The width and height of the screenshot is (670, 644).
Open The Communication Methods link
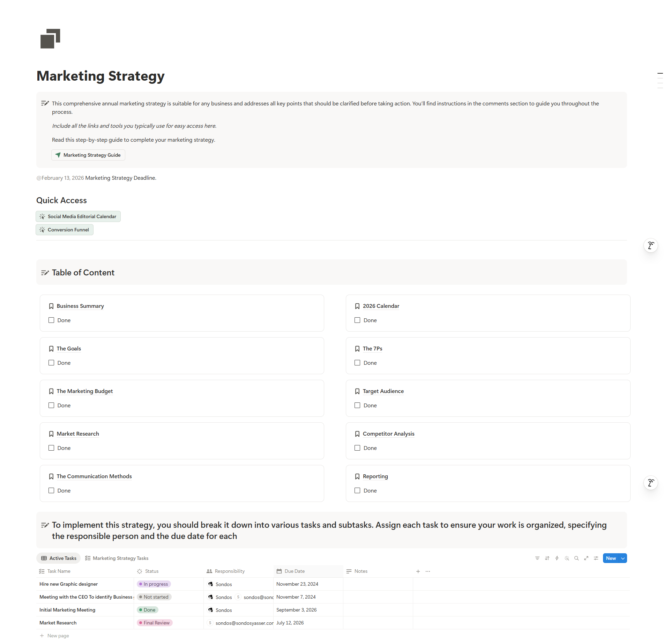coord(94,476)
